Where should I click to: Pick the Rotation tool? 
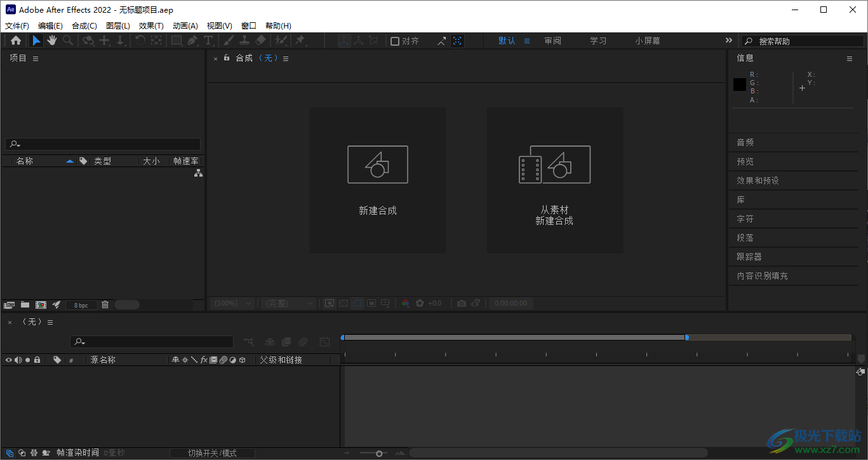pyautogui.click(x=140, y=41)
